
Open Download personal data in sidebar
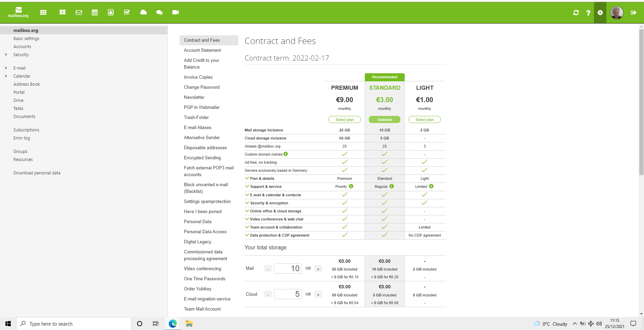(37, 173)
